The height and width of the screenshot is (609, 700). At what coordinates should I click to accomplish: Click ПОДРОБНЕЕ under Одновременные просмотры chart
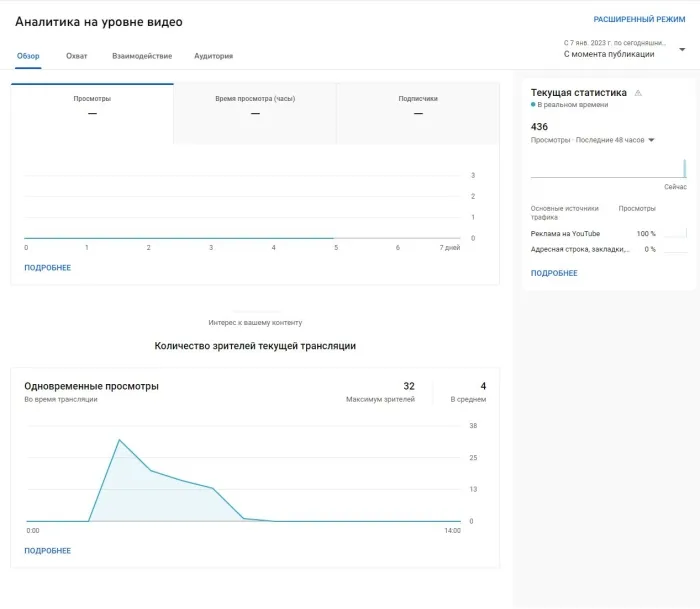click(47, 551)
